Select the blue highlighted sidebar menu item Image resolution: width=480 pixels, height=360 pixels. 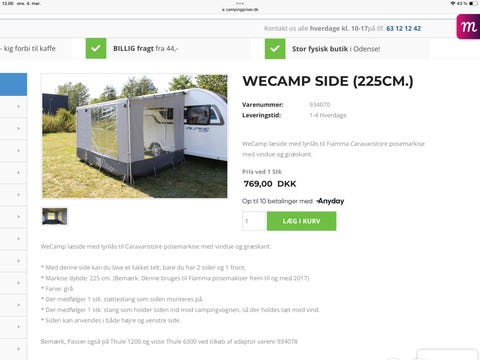[x=13, y=84]
